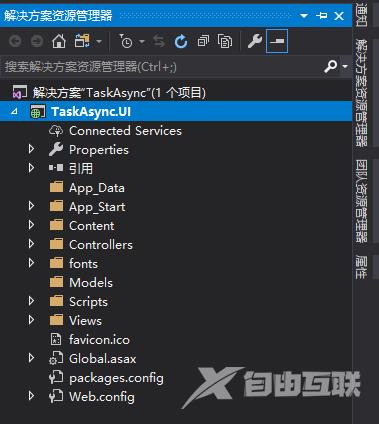Select Connected Services item
Screen dimensions: 379x424
coord(125,131)
